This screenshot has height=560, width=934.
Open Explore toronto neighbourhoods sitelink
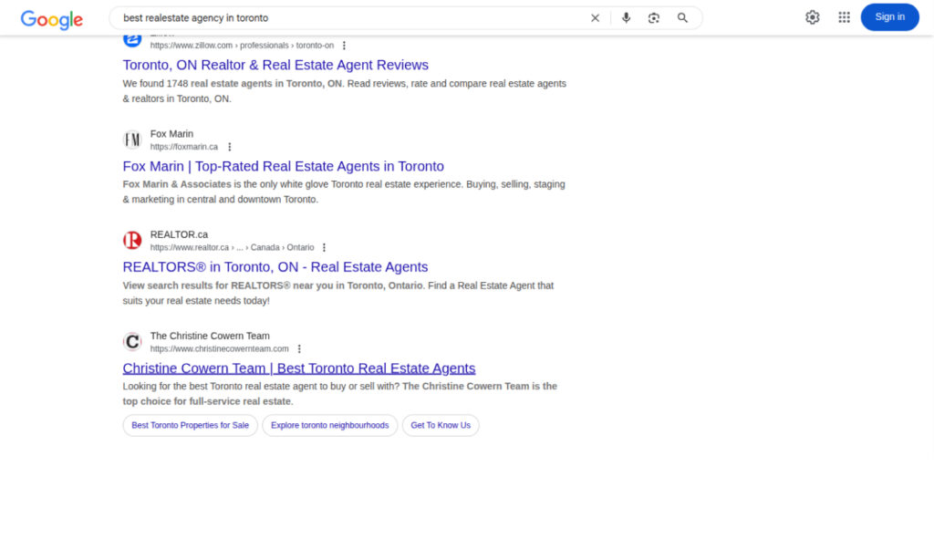click(329, 425)
